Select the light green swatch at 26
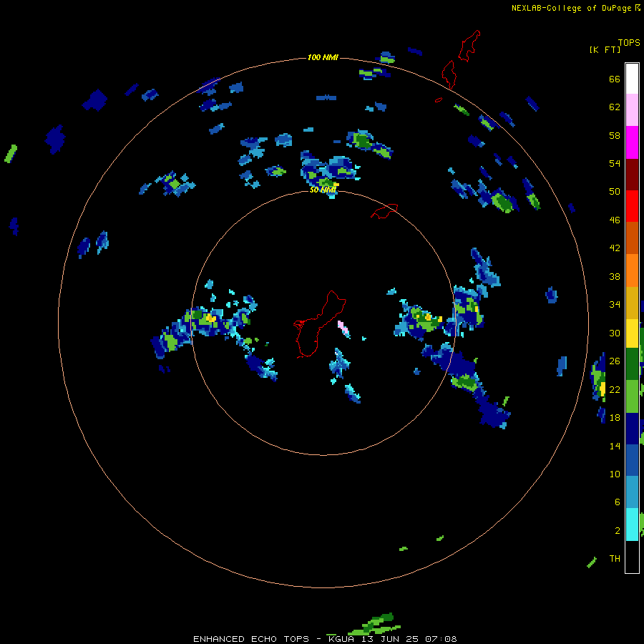The image size is (644, 644). click(632, 396)
